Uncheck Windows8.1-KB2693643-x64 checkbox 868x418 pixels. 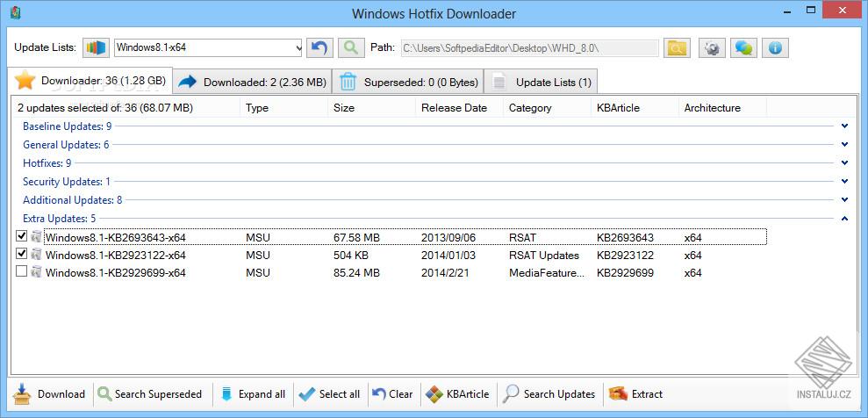[22, 236]
